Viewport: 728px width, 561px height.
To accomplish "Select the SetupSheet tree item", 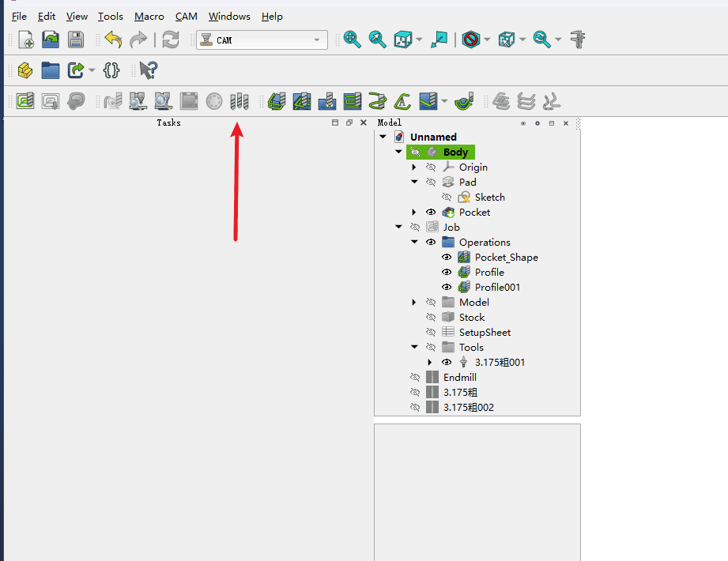I will [x=485, y=333].
